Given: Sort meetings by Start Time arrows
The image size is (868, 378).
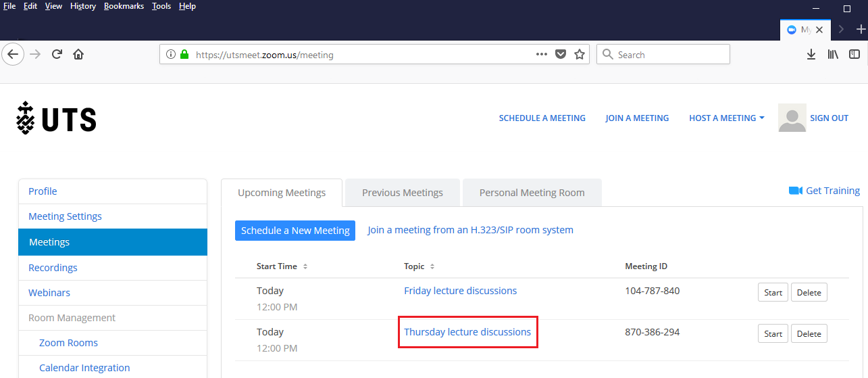Looking at the screenshot, I should click(305, 266).
